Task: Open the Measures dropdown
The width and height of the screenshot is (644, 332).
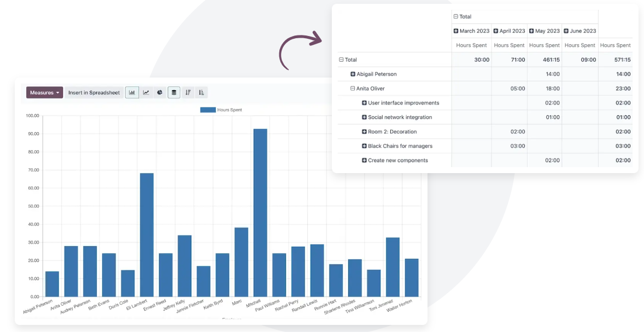Action: [x=44, y=93]
